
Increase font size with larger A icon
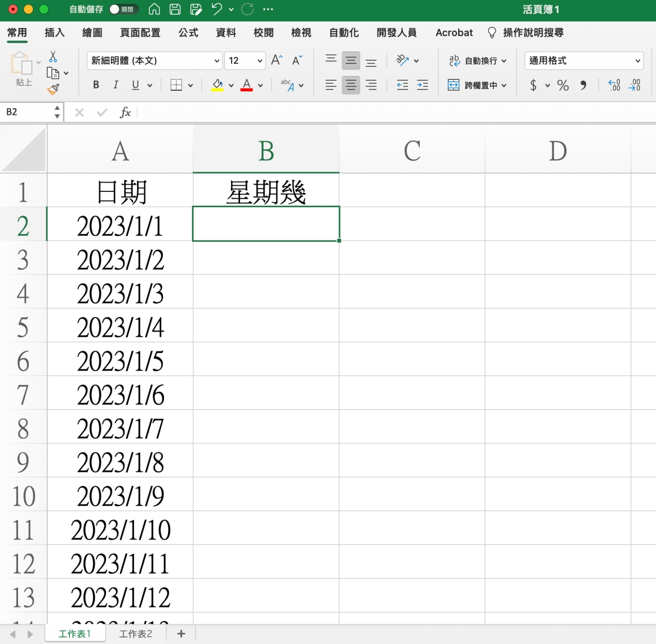277,60
